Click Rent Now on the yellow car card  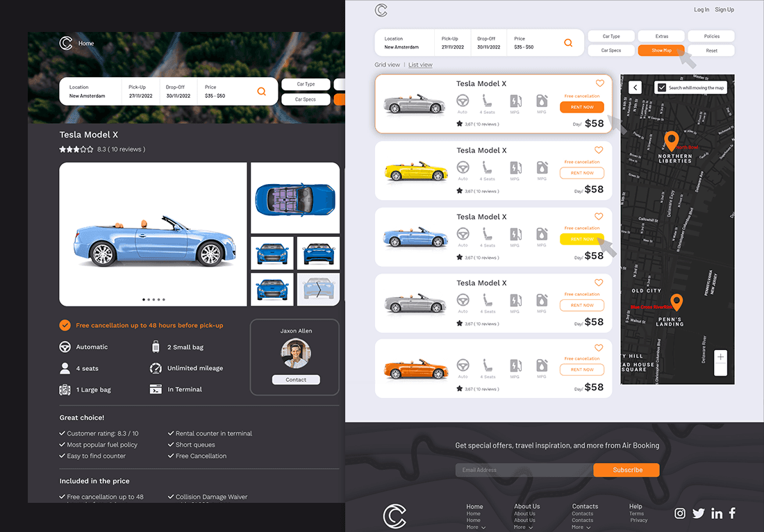click(x=582, y=173)
